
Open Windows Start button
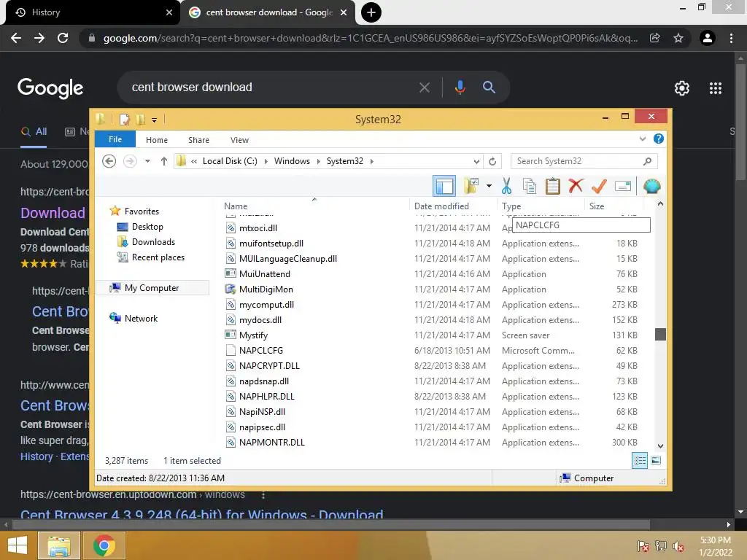pos(18,545)
